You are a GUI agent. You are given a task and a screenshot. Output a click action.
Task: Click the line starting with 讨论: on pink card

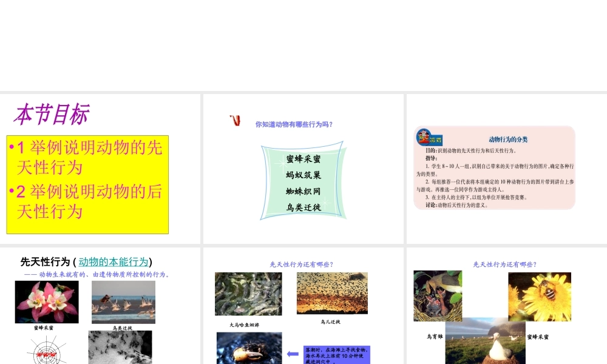tap(457, 205)
